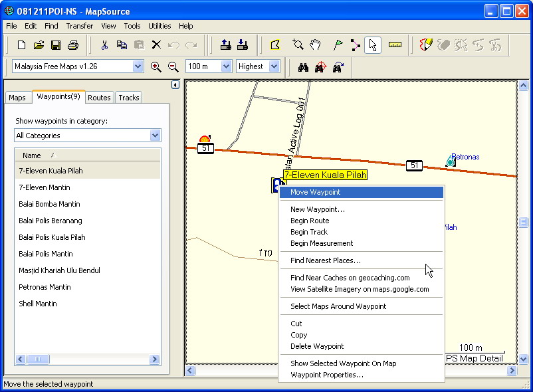Select the Map tool icon
Viewport: 533px width, 392px height.
[275, 45]
